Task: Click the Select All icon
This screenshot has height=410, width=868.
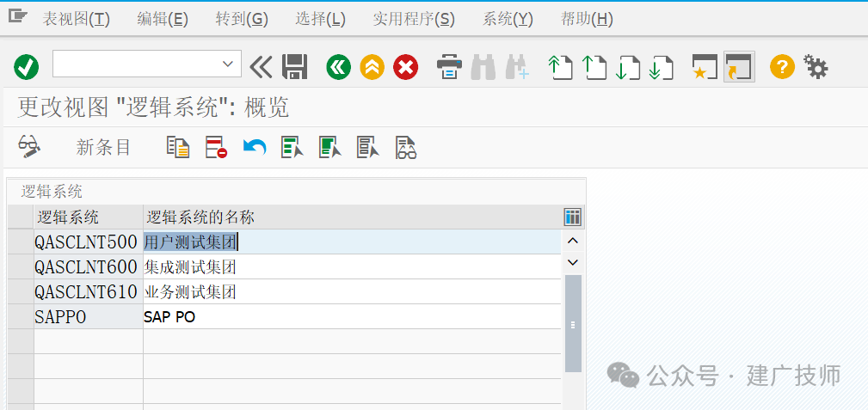Action: click(x=292, y=148)
